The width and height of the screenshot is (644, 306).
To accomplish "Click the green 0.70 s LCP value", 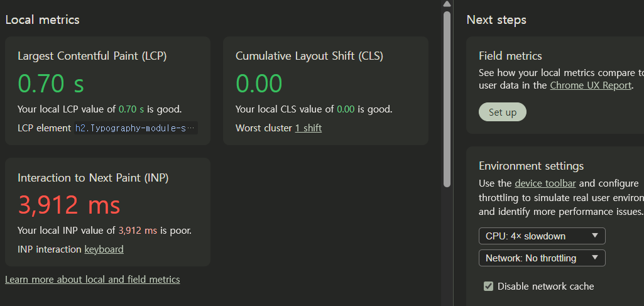I will 51,84.
